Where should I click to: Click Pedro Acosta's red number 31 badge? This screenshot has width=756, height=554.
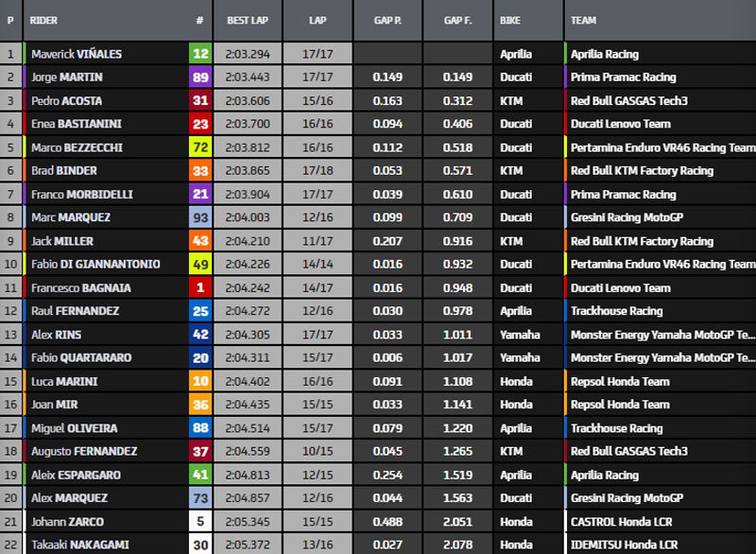(x=200, y=101)
